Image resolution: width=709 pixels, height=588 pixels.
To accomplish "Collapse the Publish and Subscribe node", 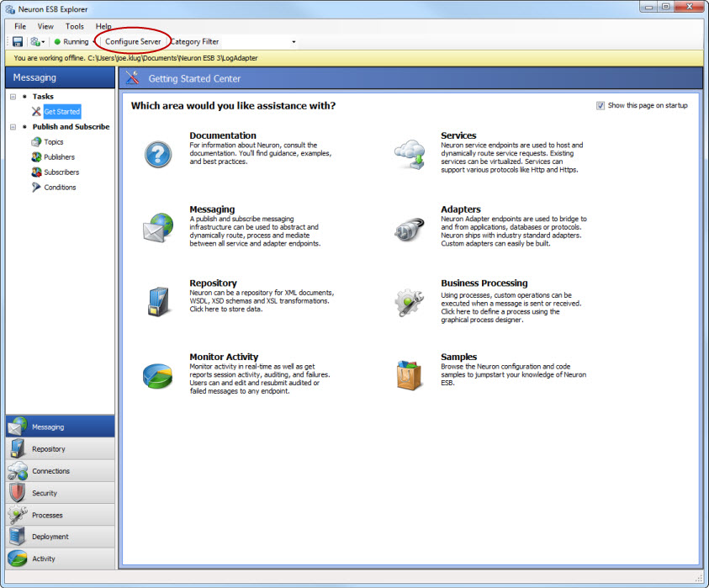I will tap(13, 127).
